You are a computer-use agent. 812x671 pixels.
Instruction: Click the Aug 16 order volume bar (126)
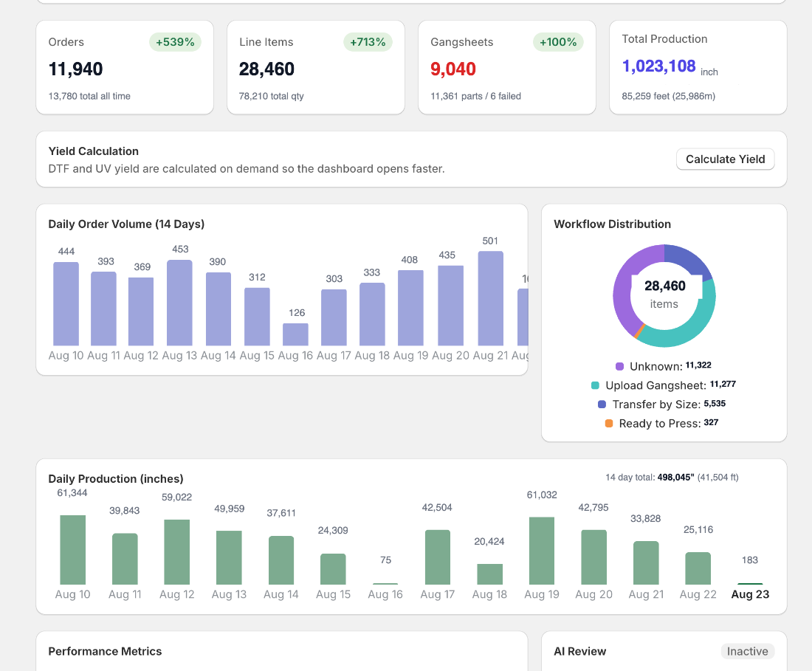(x=296, y=334)
